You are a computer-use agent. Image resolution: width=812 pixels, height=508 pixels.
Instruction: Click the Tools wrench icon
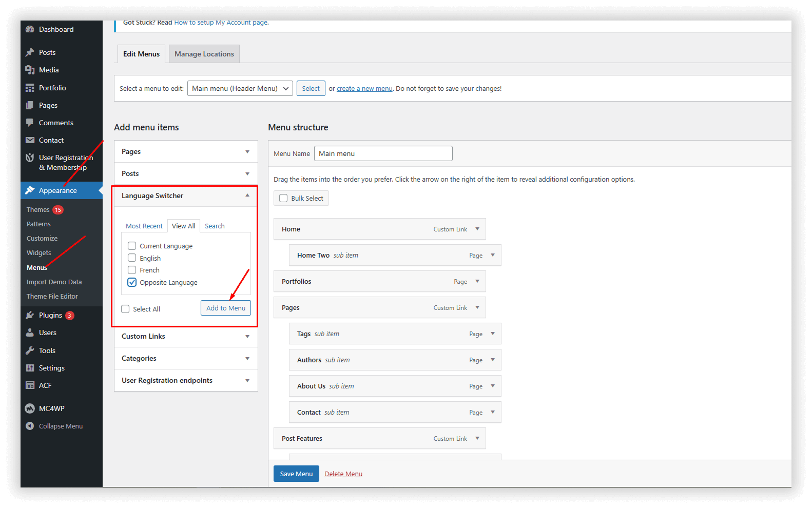click(30, 350)
